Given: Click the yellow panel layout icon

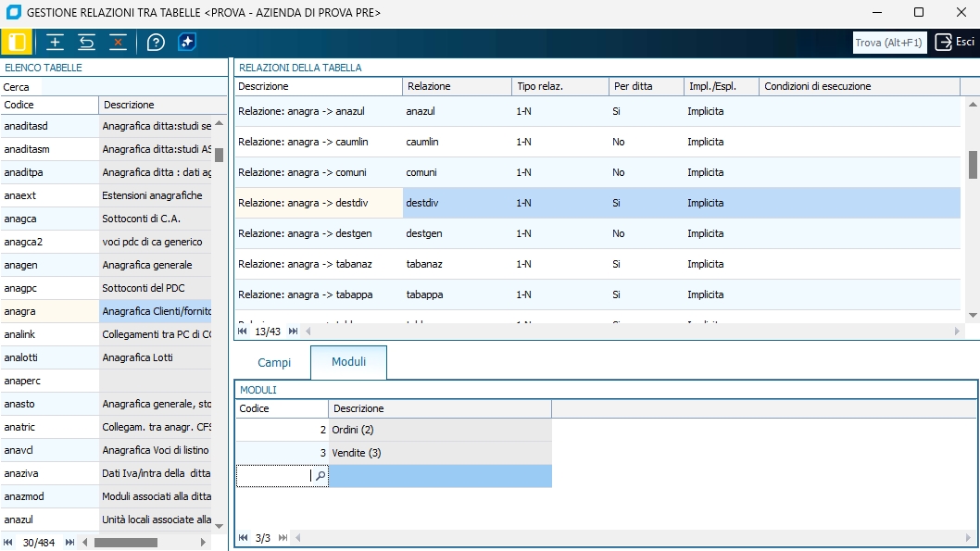Looking at the screenshot, I should point(17,42).
